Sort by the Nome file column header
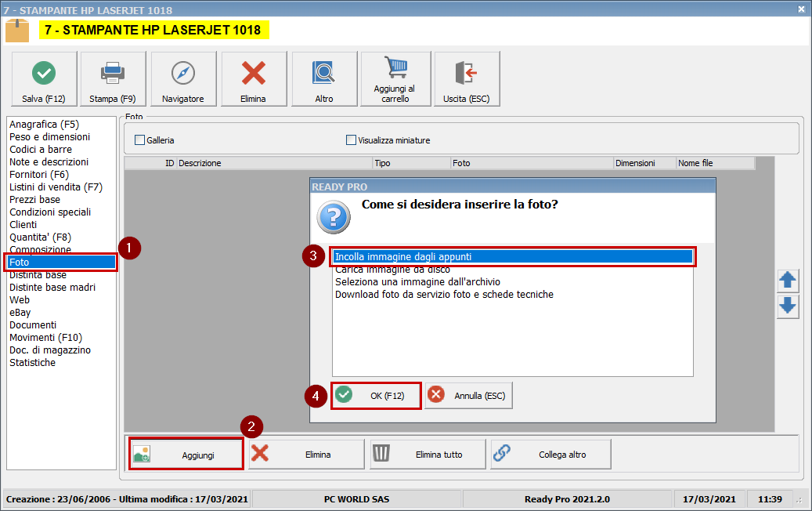This screenshot has width=812, height=511. (715, 163)
